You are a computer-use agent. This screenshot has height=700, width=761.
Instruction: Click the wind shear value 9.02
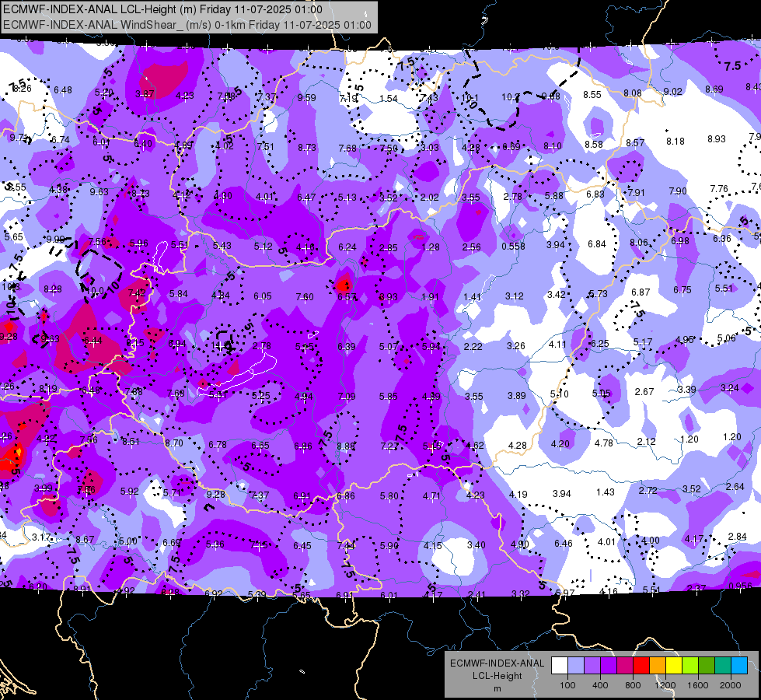pyautogui.click(x=672, y=92)
